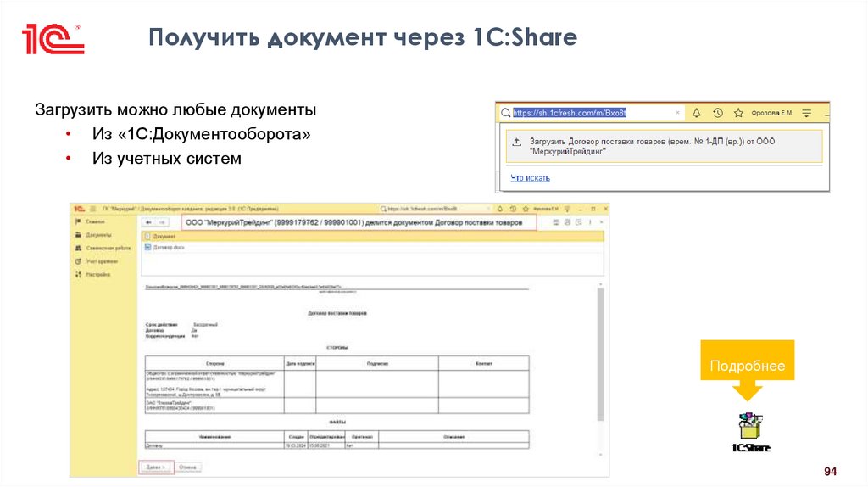Select the Договор.docx file row
Viewport: 868px width, 487px height.
(373, 248)
